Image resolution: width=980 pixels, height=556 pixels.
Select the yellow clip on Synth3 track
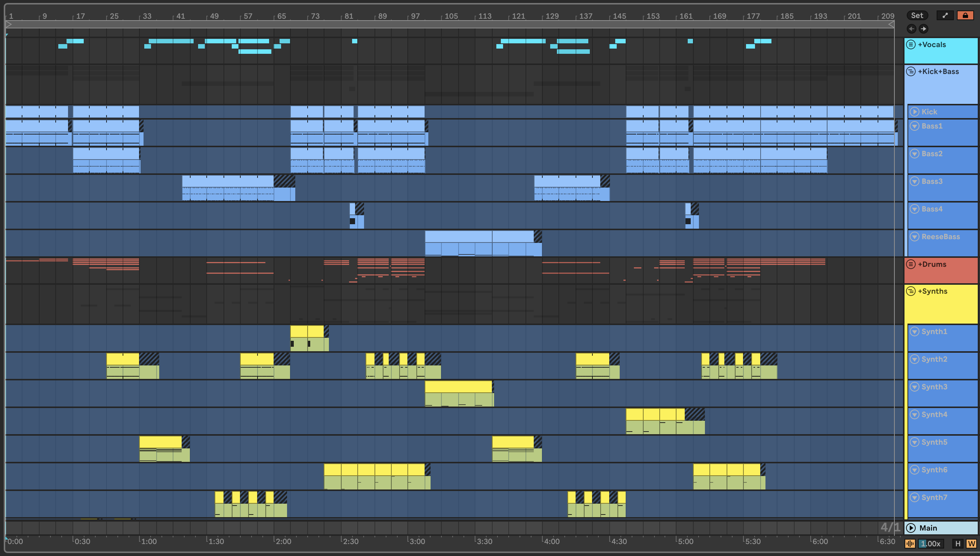(x=458, y=386)
